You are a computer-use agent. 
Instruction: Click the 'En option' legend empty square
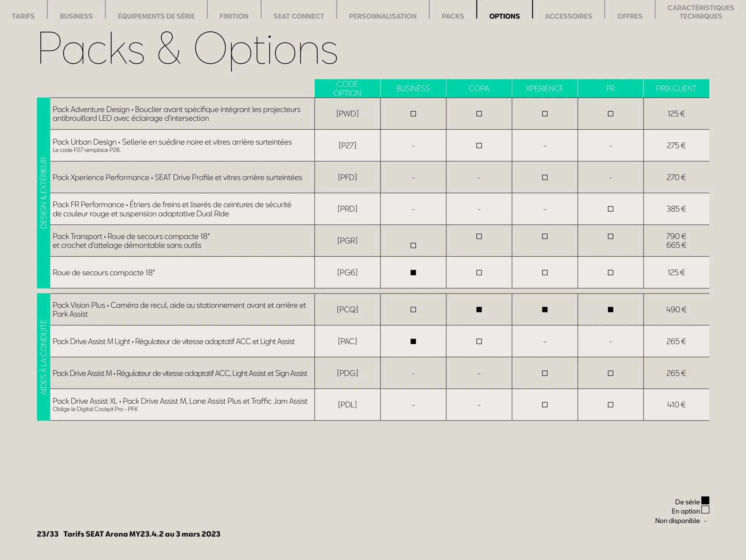click(705, 509)
